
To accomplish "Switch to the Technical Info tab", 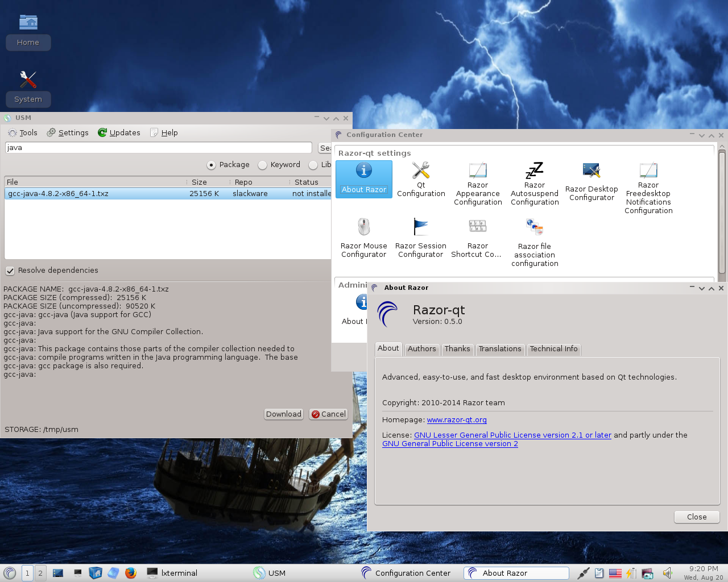I will coord(553,349).
